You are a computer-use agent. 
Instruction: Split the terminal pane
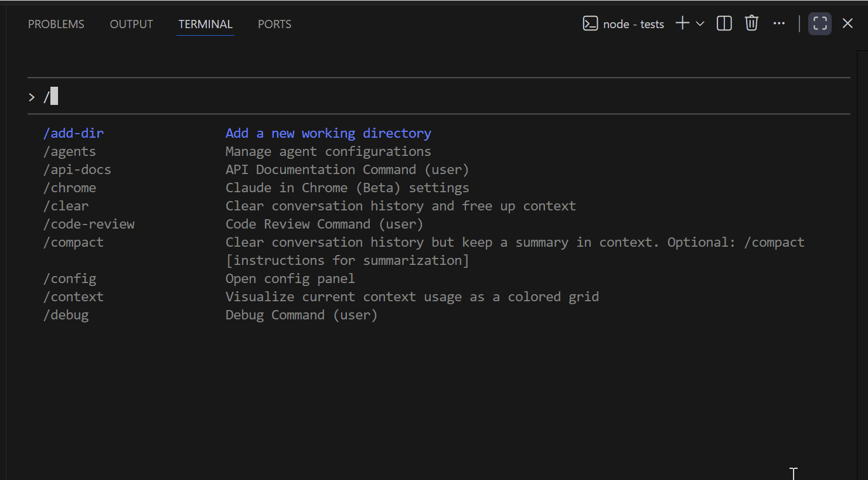[724, 23]
